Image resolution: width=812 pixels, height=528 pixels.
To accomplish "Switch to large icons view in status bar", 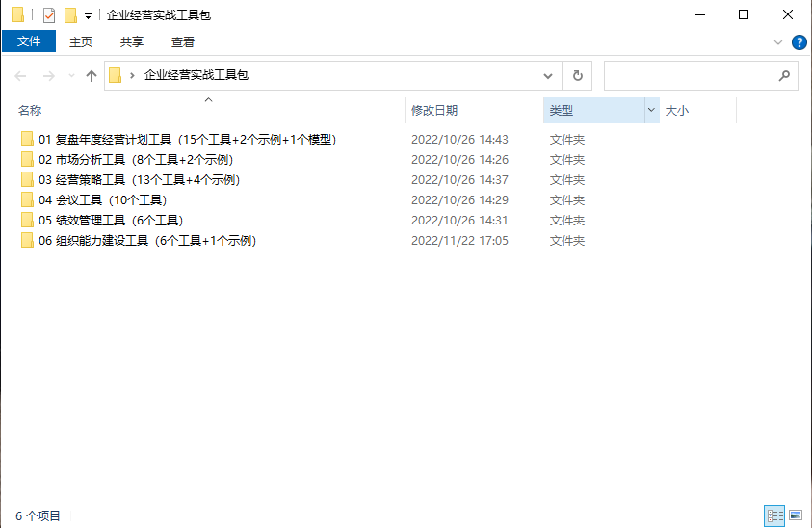I will 796,515.
